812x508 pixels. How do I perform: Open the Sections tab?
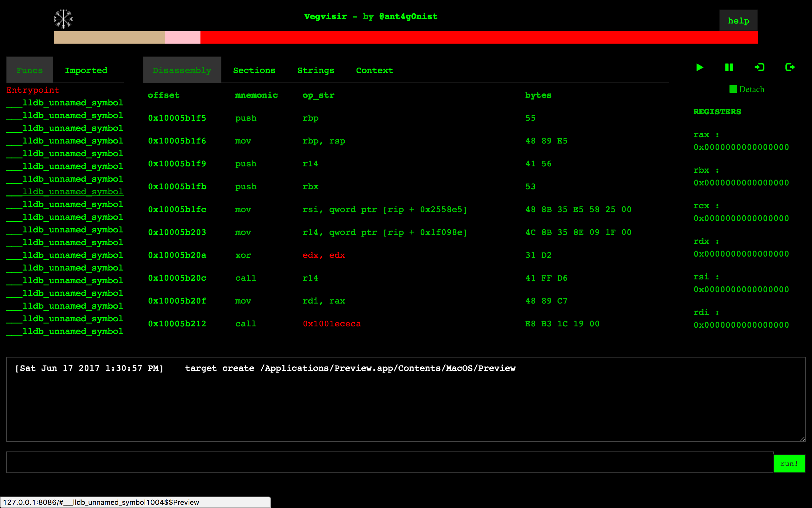pyautogui.click(x=254, y=70)
